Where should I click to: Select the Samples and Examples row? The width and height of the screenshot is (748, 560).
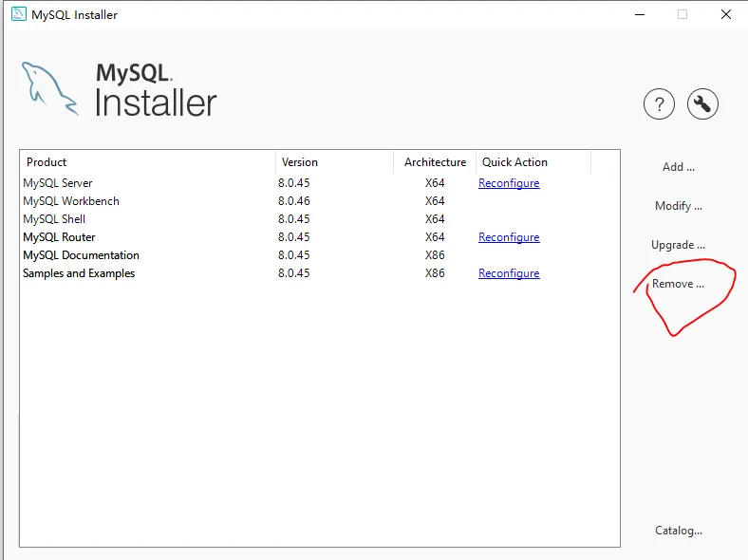point(320,273)
